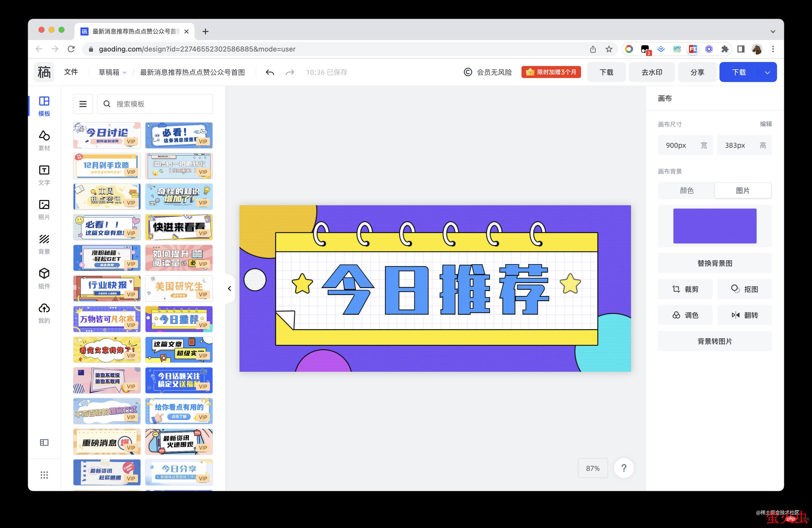Collapse the template panel with the arrow
Screen dimensions: 812x528
pos(229,288)
